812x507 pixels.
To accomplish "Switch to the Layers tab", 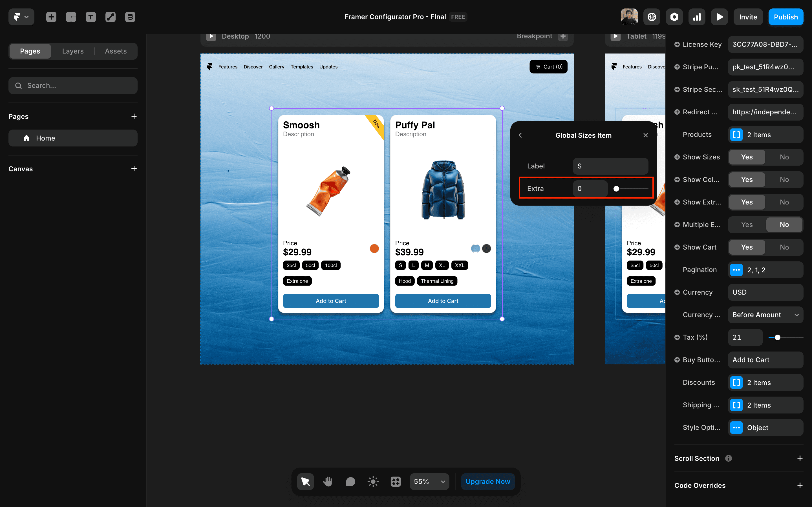I will (x=73, y=51).
